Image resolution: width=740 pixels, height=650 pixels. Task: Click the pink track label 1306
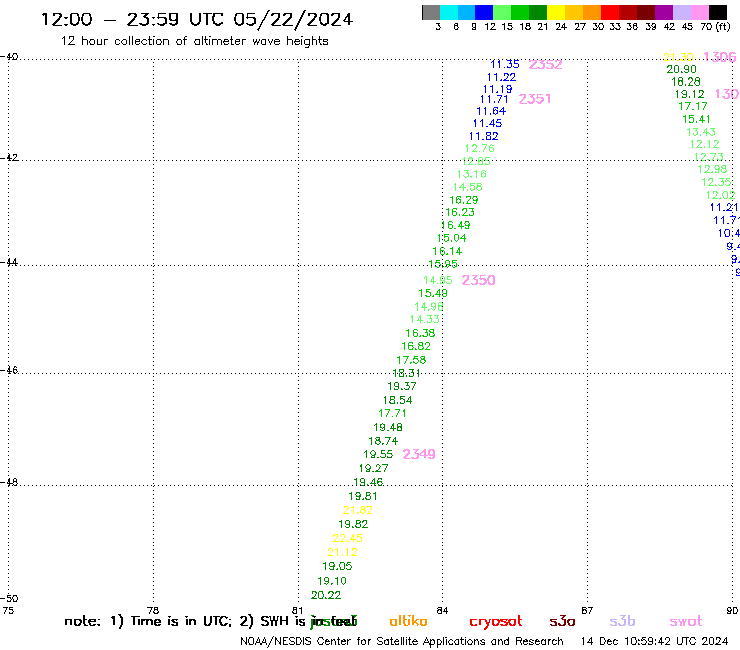click(x=720, y=57)
